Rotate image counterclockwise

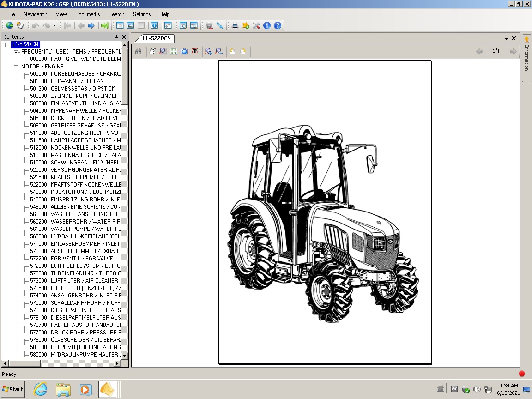[232, 51]
